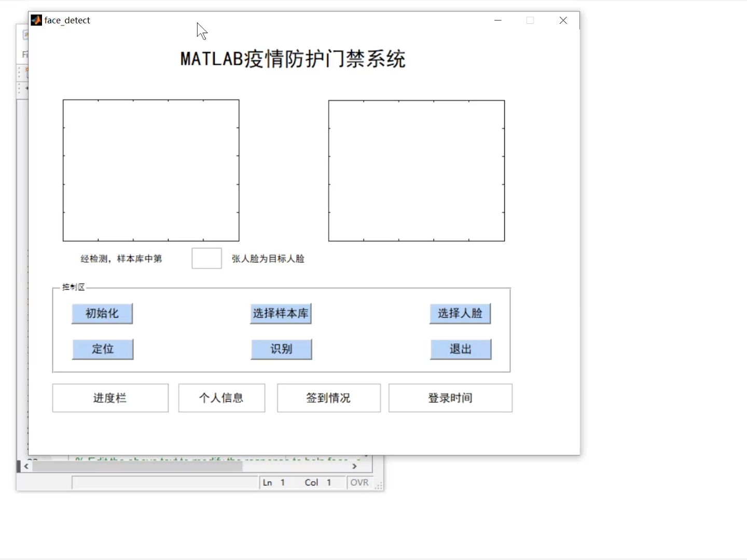This screenshot has height=560, width=747.
Task: Click the 签到情况 text box
Action: tap(329, 398)
